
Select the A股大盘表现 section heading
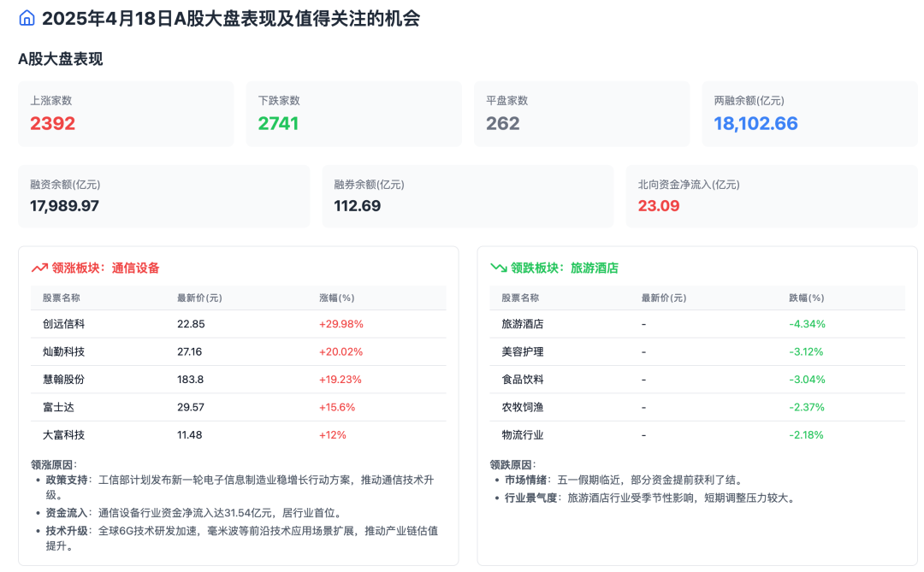tap(60, 59)
